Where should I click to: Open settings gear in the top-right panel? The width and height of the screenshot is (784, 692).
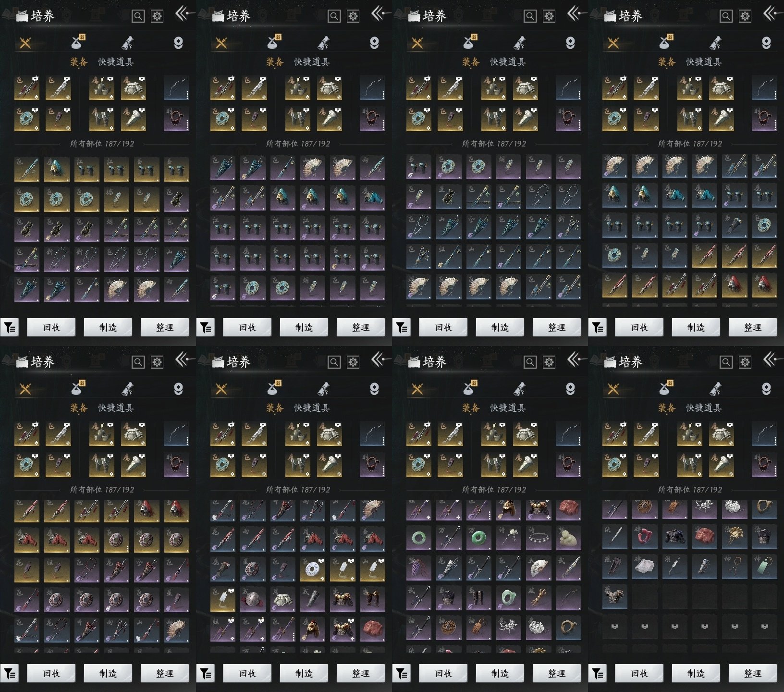[x=745, y=16]
